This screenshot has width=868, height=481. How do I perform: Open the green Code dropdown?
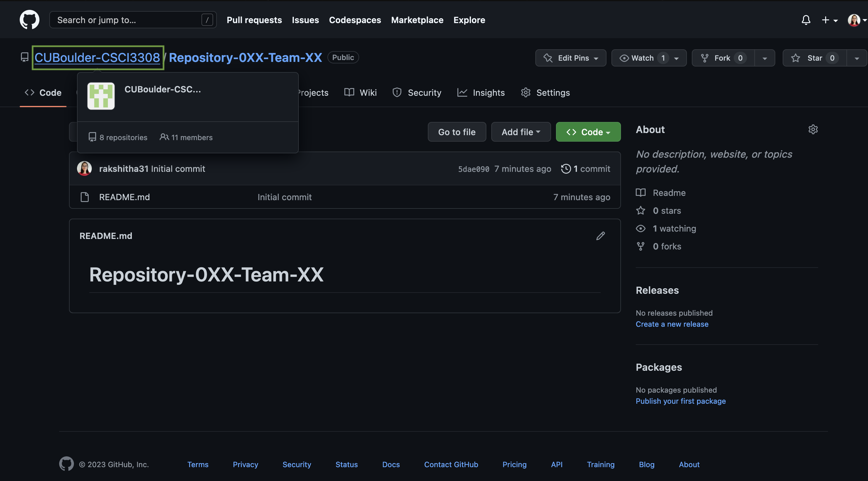pyautogui.click(x=588, y=132)
